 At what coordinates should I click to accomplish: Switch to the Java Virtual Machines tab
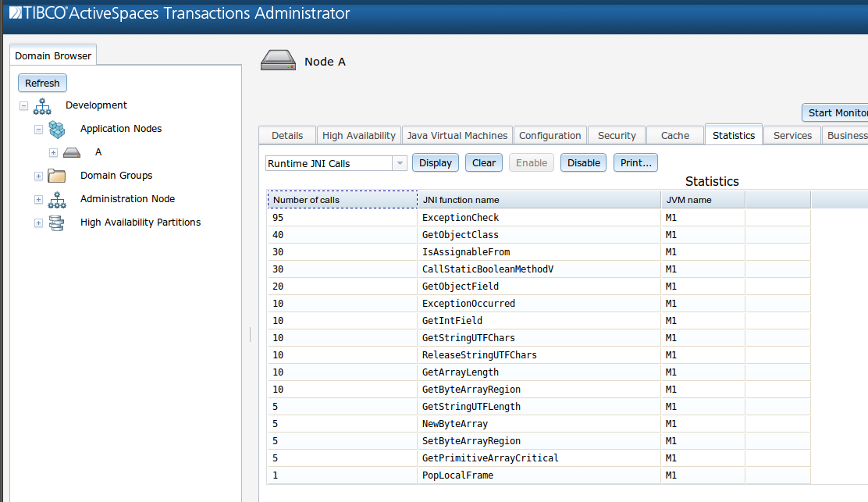pos(457,135)
